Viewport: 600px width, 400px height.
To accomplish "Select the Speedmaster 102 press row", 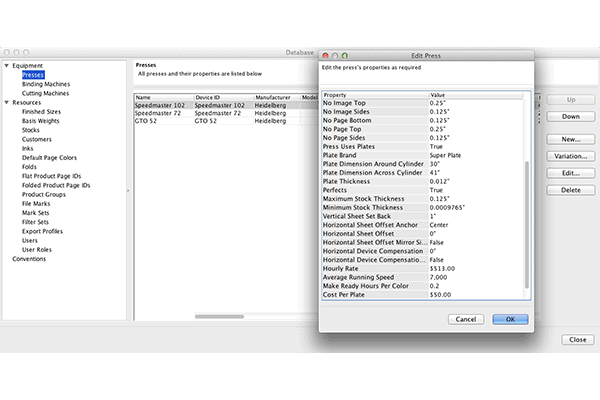I will click(226, 105).
